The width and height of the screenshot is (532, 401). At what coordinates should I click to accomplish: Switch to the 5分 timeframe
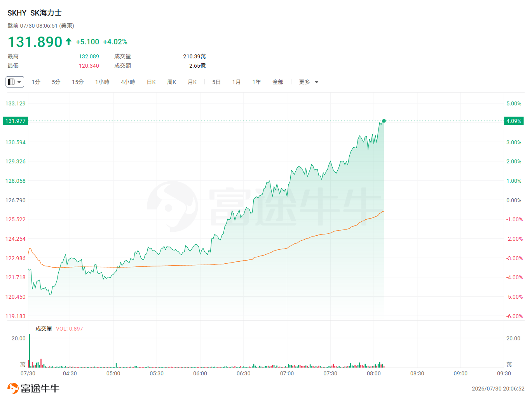tap(56, 82)
